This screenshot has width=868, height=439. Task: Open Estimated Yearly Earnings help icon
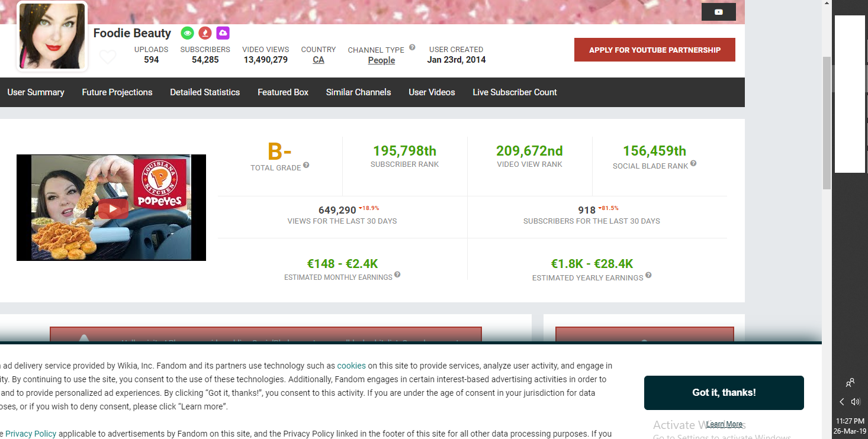click(648, 275)
